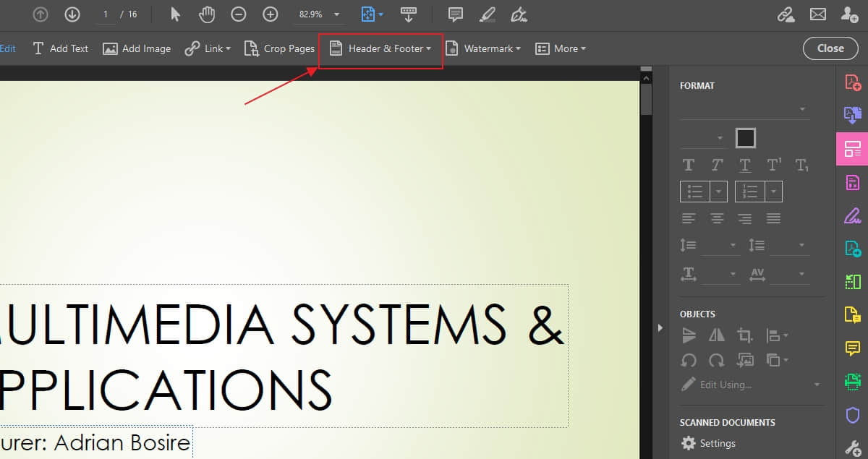Open the More options menu
Image resolution: width=868 pixels, height=459 pixels.
pos(560,48)
